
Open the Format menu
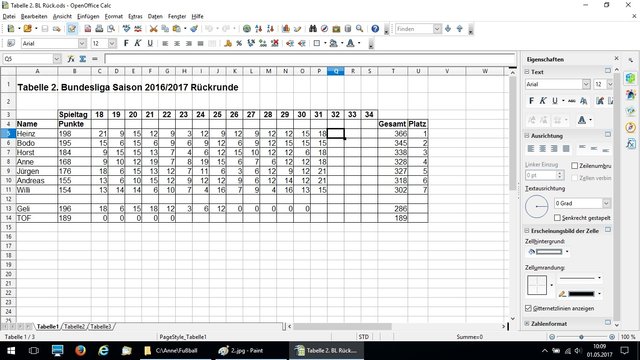point(113,16)
